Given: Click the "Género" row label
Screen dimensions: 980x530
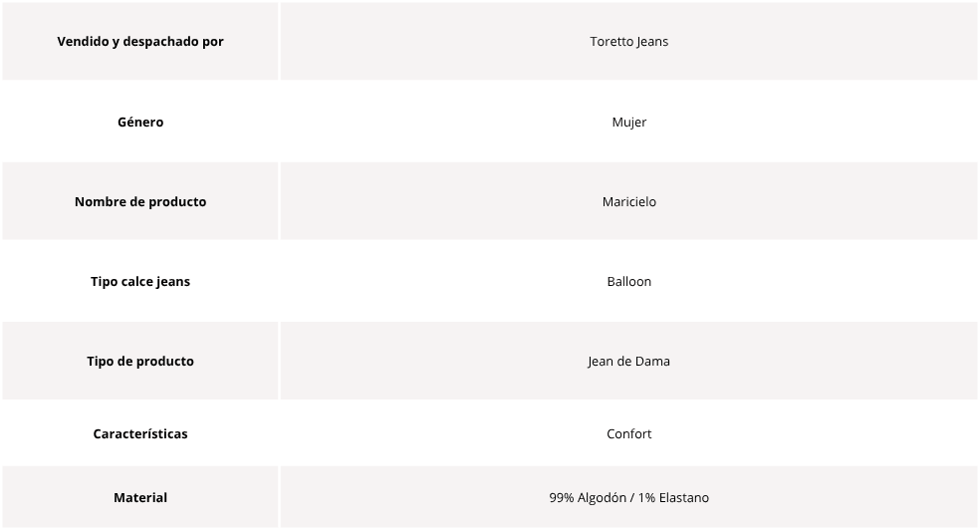Looking at the screenshot, I should pyautogui.click(x=140, y=123).
